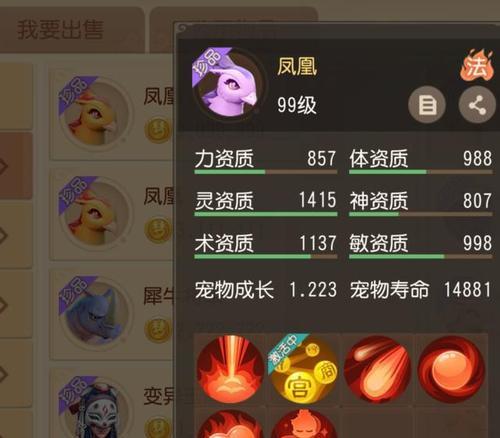Open the masked 变异 pet listing

(x=111, y=403)
